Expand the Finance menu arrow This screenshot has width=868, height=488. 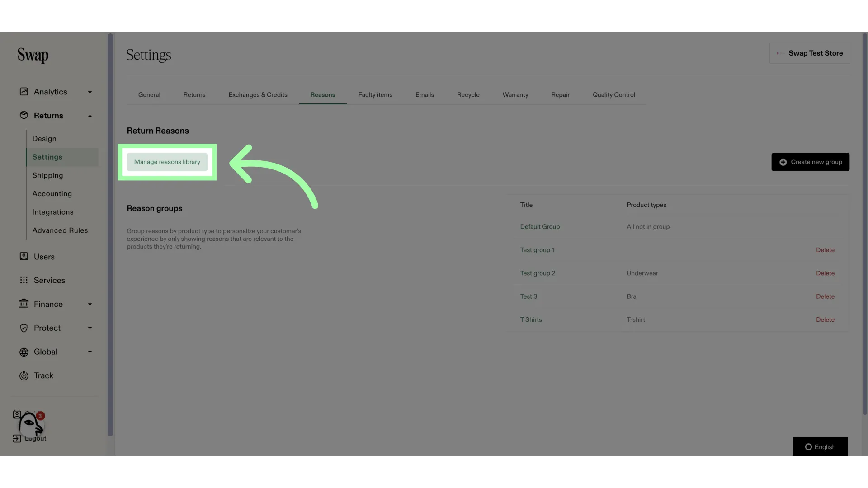coord(90,304)
